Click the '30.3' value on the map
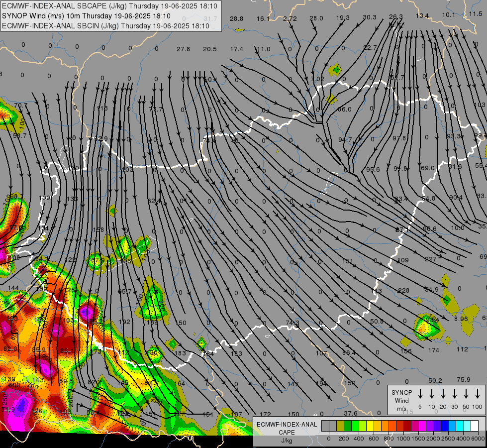The image size is (487, 448). (369, 17)
